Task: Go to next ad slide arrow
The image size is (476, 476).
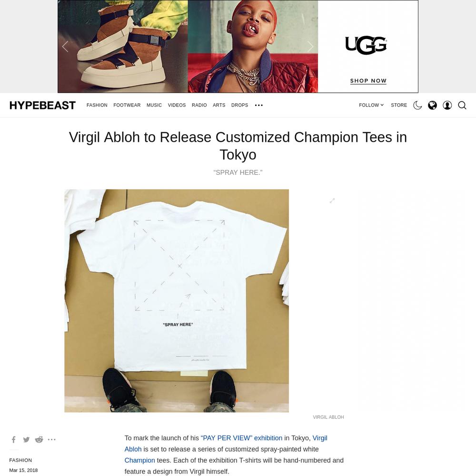Action: click(310, 47)
